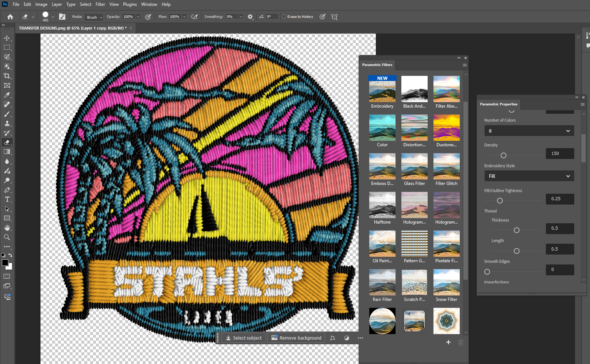This screenshot has width=590, height=364.
Task: Open the Layer menu
Action: [57, 4]
